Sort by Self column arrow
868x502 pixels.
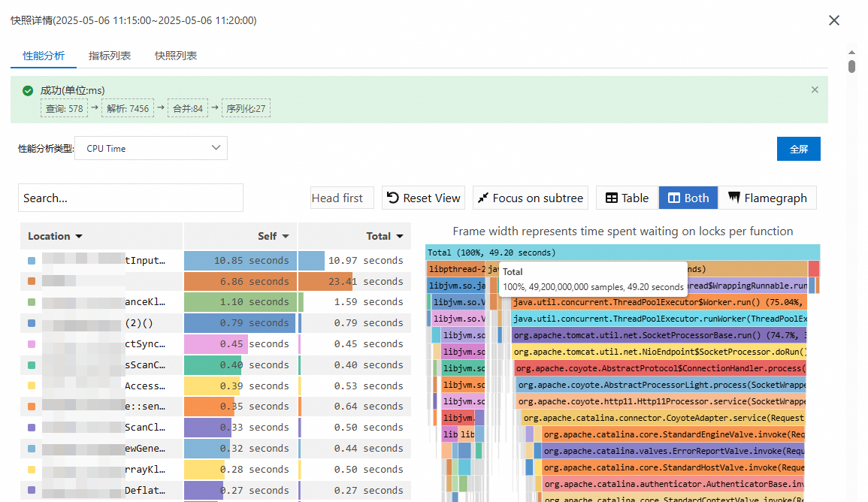coord(286,236)
